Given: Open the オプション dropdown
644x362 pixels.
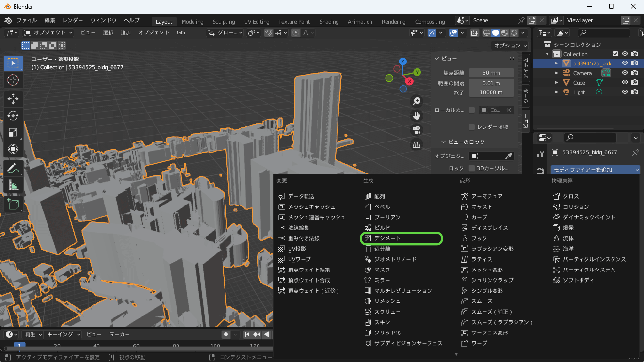Looking at the screenshot, I should pyautogui.click(x=511, y=46).
